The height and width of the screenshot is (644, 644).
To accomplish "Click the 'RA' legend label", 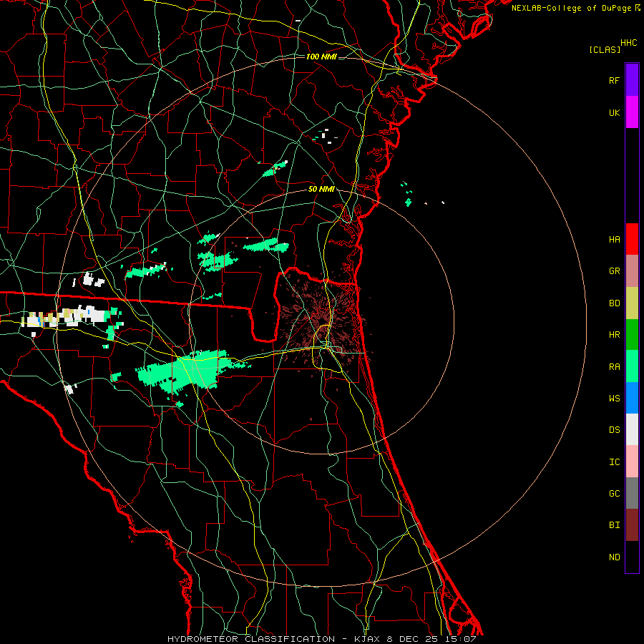I will point(614,366).
